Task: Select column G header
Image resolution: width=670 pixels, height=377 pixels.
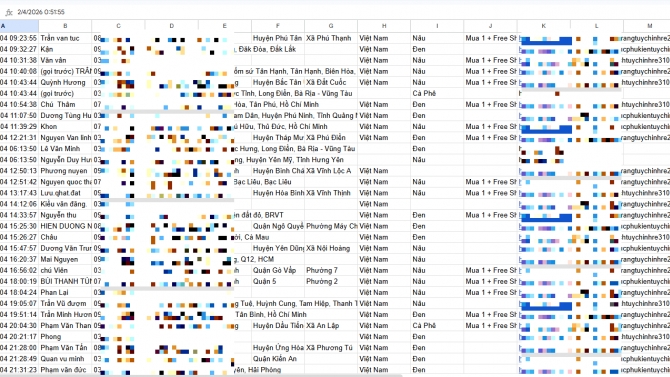Action: (331, 26)
